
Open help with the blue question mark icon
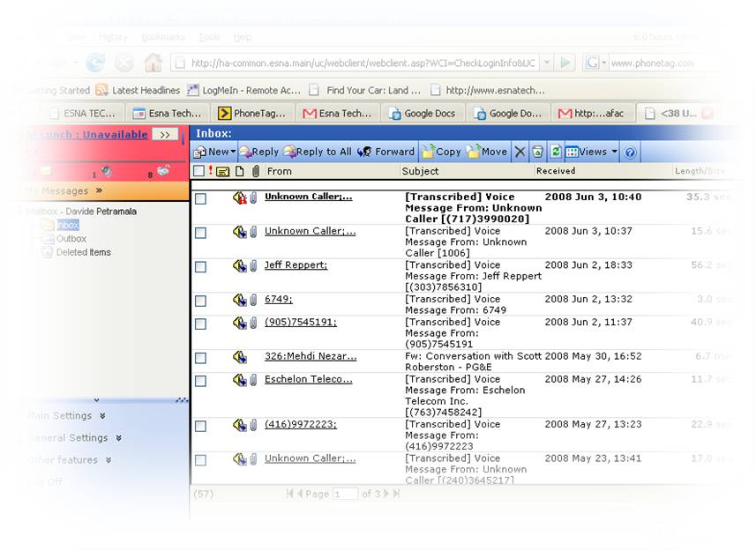(630, 153)
